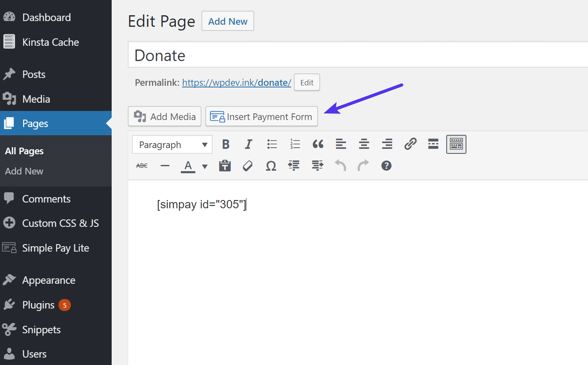Open the Plugins menu in sidebar
Image resolution: width=588 pixels, height=365 pixels.
click(x=38, y=305)
